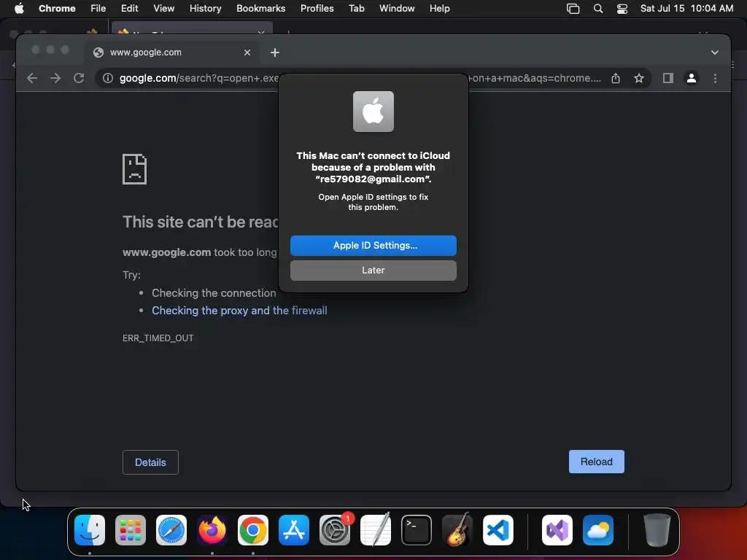Open Chrome three-dot menu
The height and width of the screenshot is (560, 747).
(x=715, y=78)
